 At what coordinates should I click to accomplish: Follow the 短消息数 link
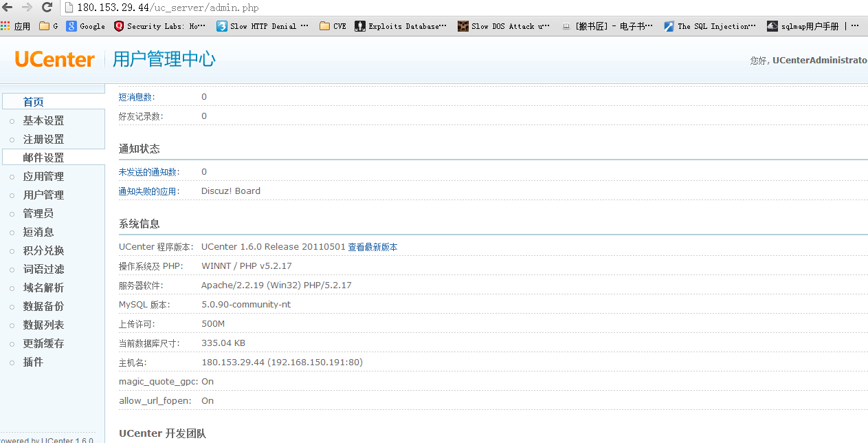pyautogui.click(x=137, y=97)
